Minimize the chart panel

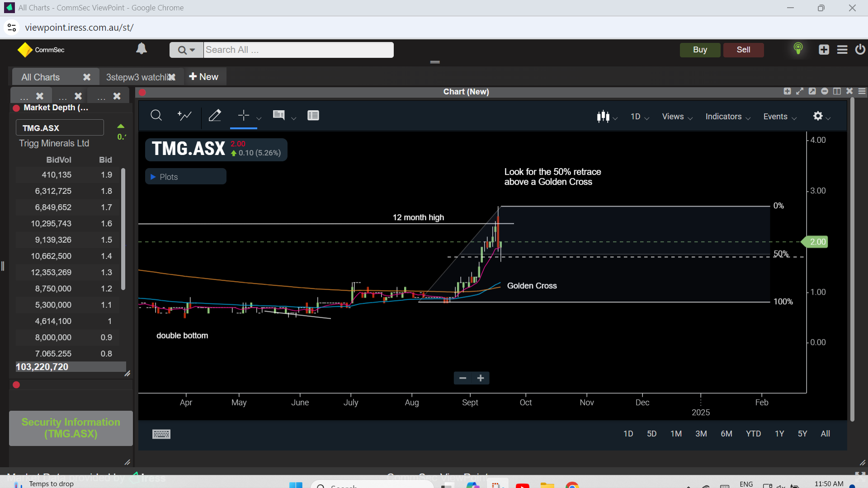(x=825, y=91)
